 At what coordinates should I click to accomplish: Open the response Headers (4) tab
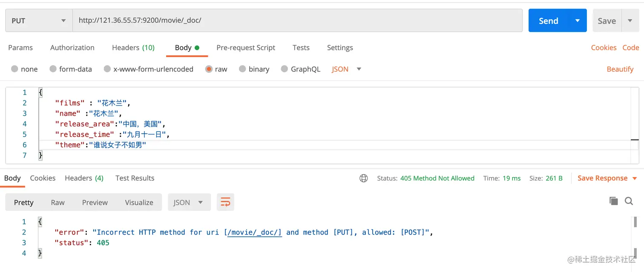84,178
